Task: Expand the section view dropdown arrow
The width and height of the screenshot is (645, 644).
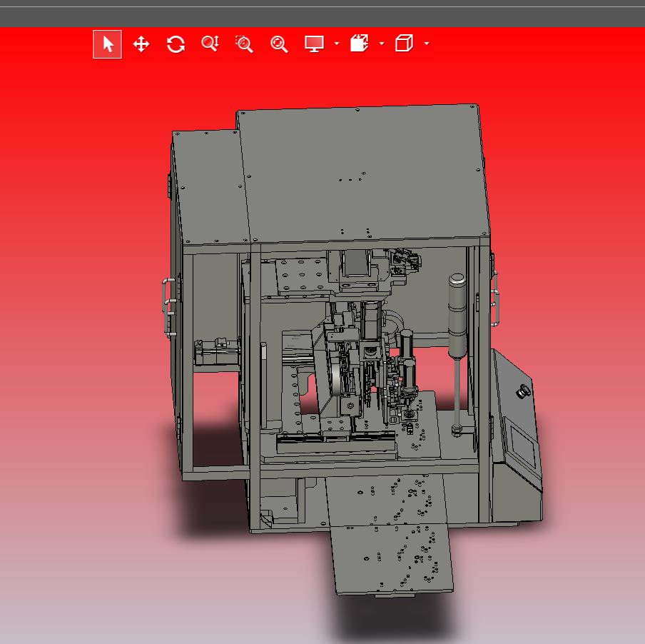Action: 382,44
